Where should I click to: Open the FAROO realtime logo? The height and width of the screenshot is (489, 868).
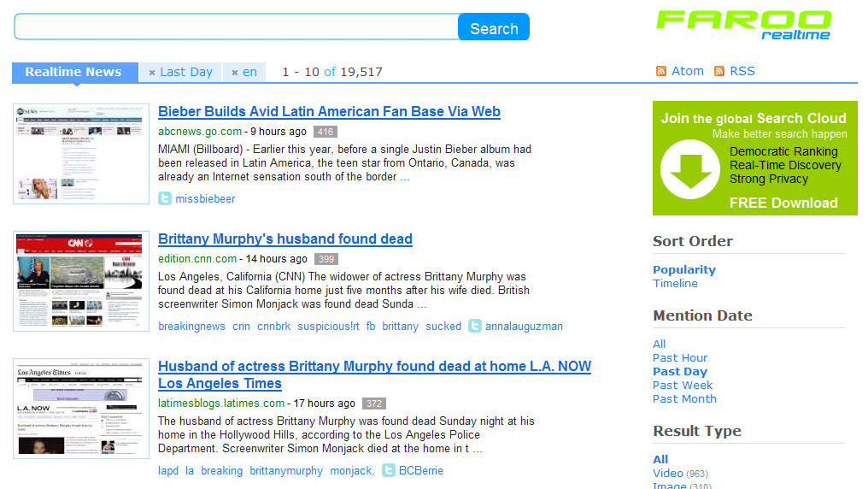[x=743, y=24]
